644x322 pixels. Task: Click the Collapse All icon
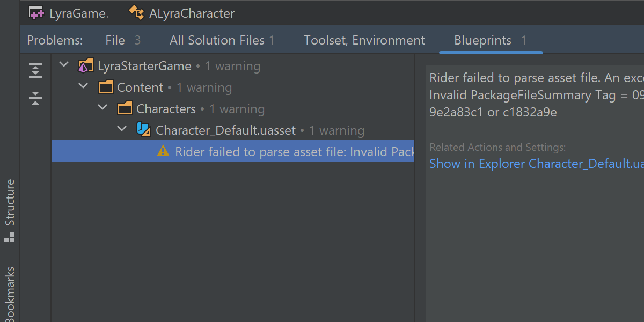(x=35, y=98)
